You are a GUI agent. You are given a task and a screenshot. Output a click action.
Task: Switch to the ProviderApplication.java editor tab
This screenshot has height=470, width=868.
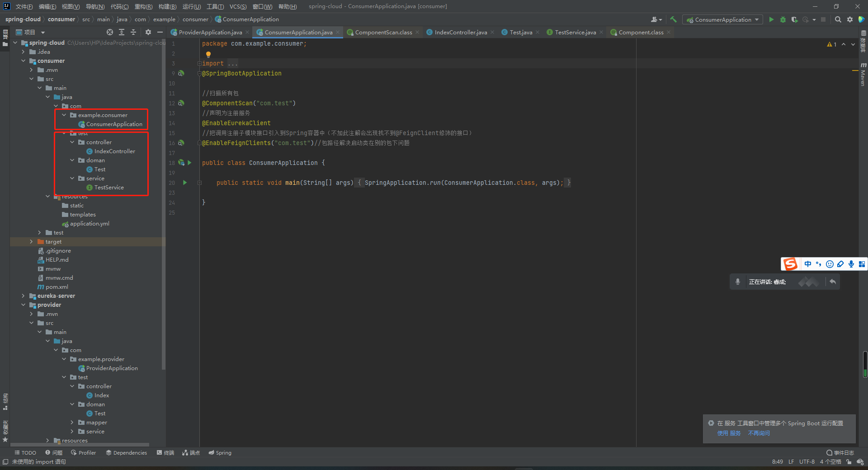click(209, 32)
